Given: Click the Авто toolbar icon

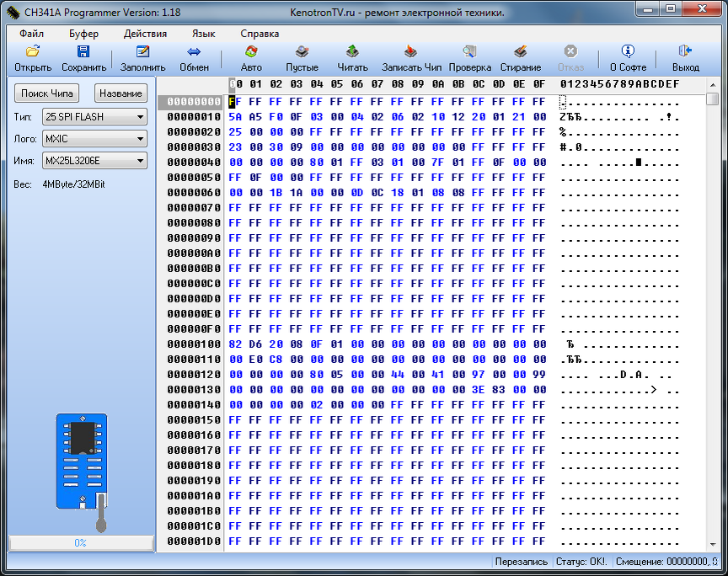Looking at the screenshot, I should pyautogui.click(x=251, y=51).
